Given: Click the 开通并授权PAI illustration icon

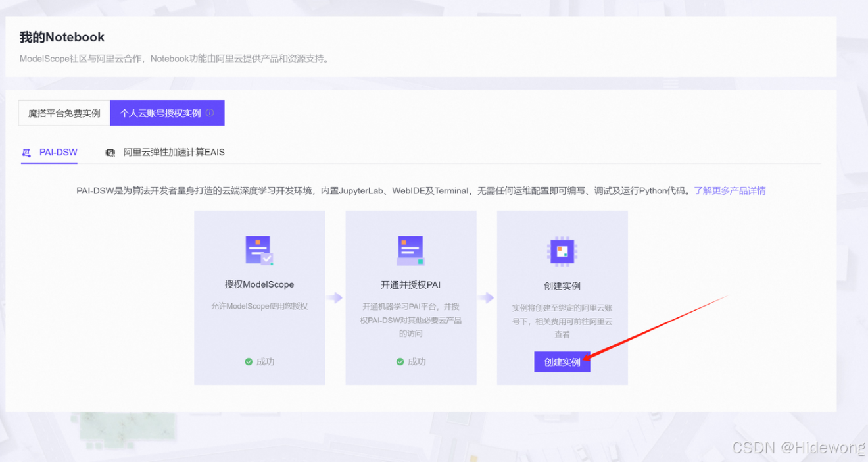Looking at the screenshot, I should click(x=410, y=251).
